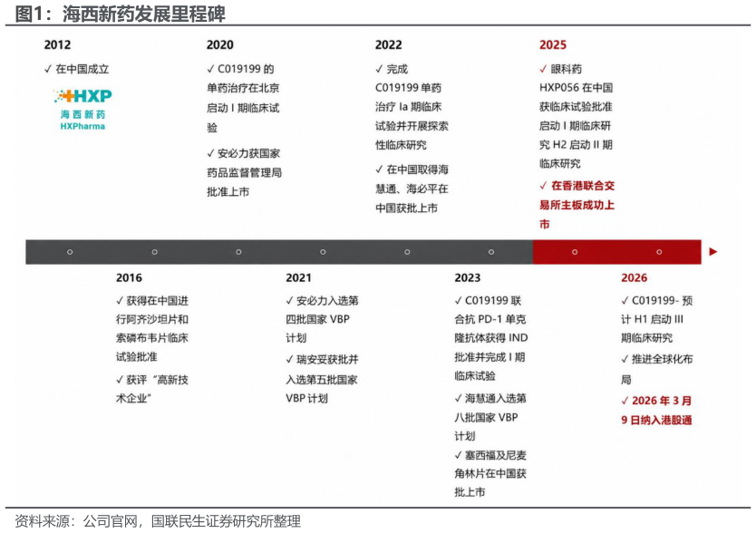Click the text 四批国家 VBP
Screen dimensions: 756x533
point(318,319)
